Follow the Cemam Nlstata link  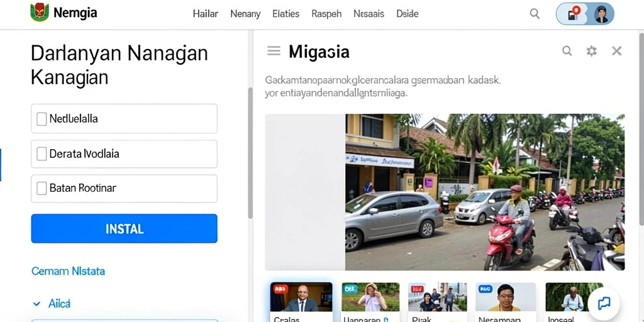68,271
